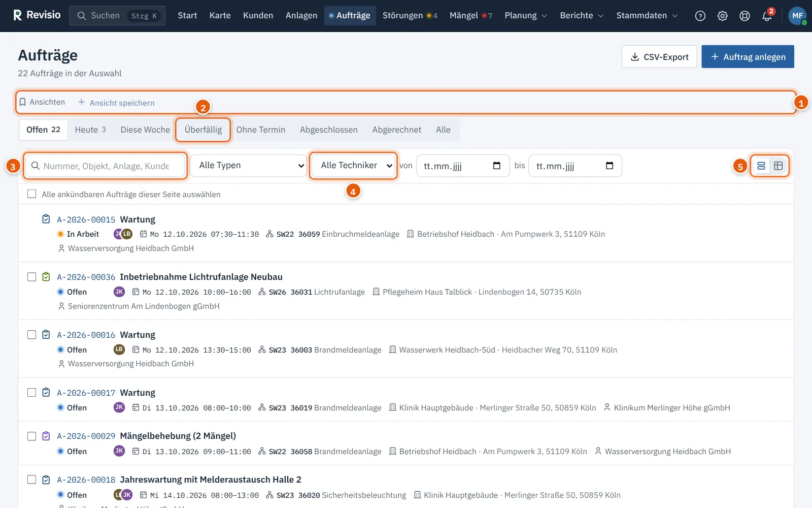Open order link A-2026-00015
The height and width of the screenshot is (508, 812).
[86, 219]
